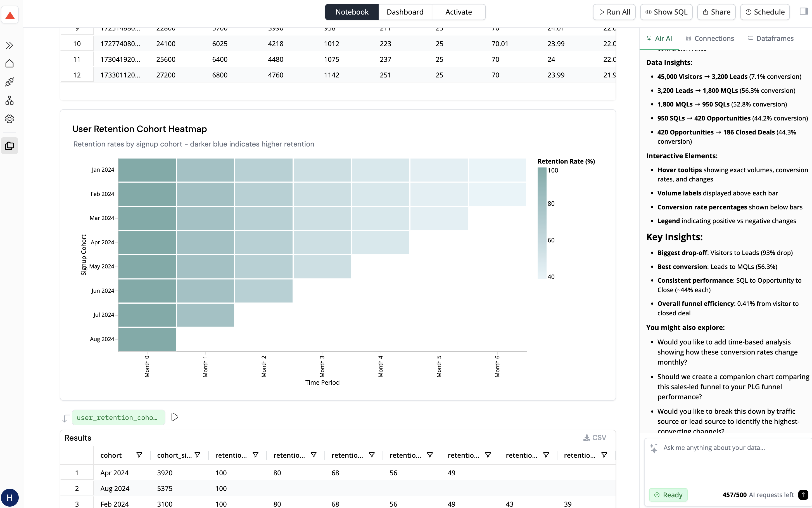
Task: Send the AI prompt arrow button
Action: [x=803, y=495]
